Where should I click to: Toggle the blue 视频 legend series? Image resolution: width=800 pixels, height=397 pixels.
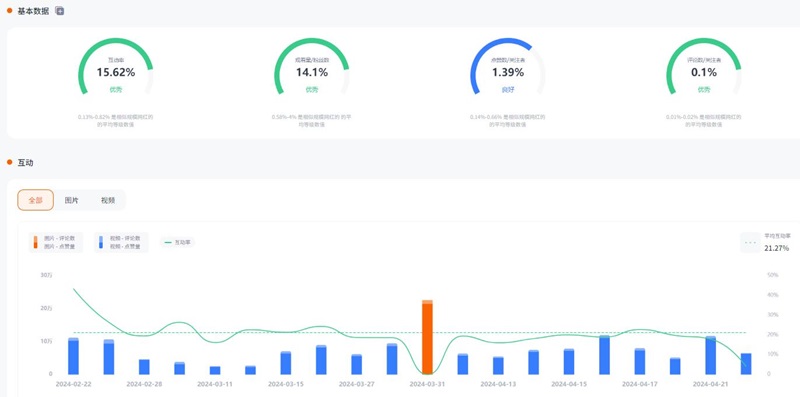121,242
